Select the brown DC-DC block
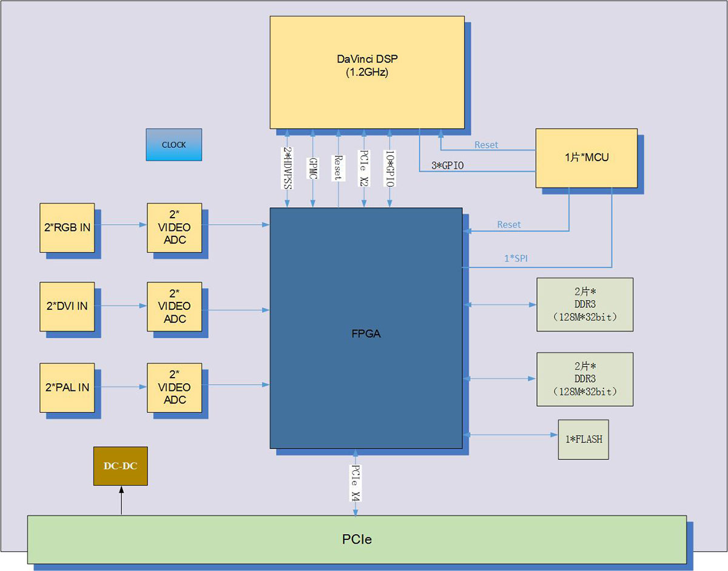 pos(120,466)
